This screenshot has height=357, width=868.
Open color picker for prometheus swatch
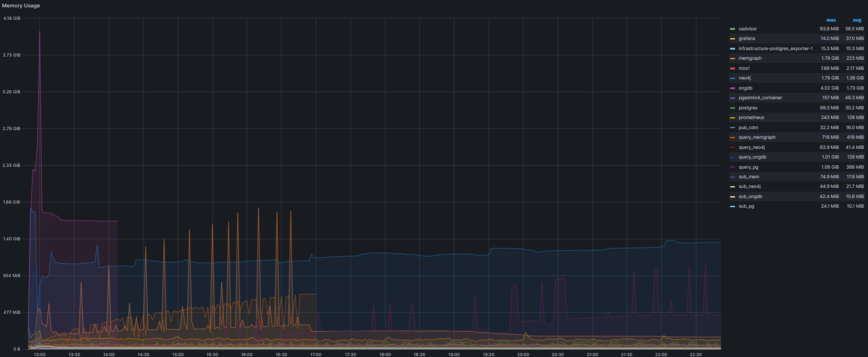click(x=732, y=118)
